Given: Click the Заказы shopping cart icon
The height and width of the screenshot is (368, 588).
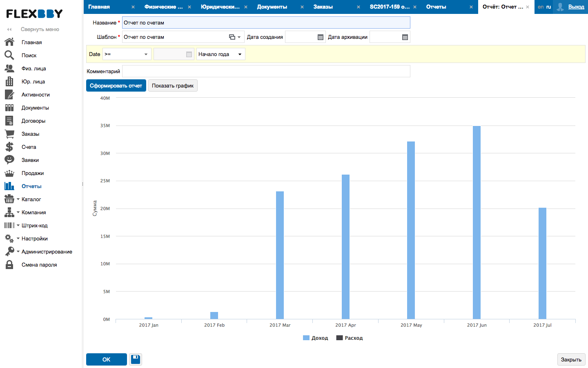Looking at the screenshot, I should [9, 134].
